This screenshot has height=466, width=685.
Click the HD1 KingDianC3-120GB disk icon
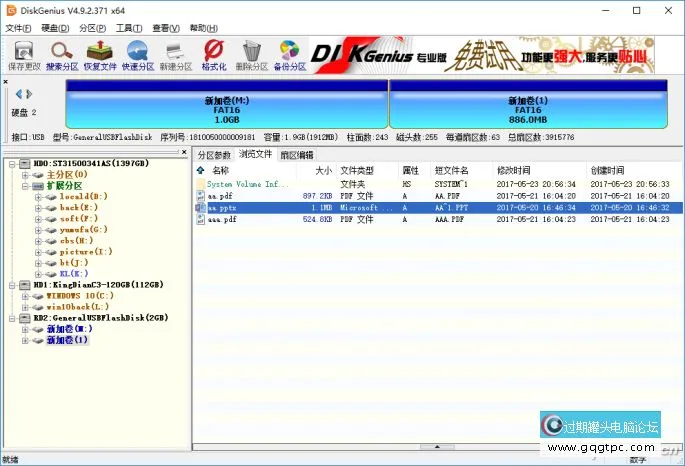(25, 285)
